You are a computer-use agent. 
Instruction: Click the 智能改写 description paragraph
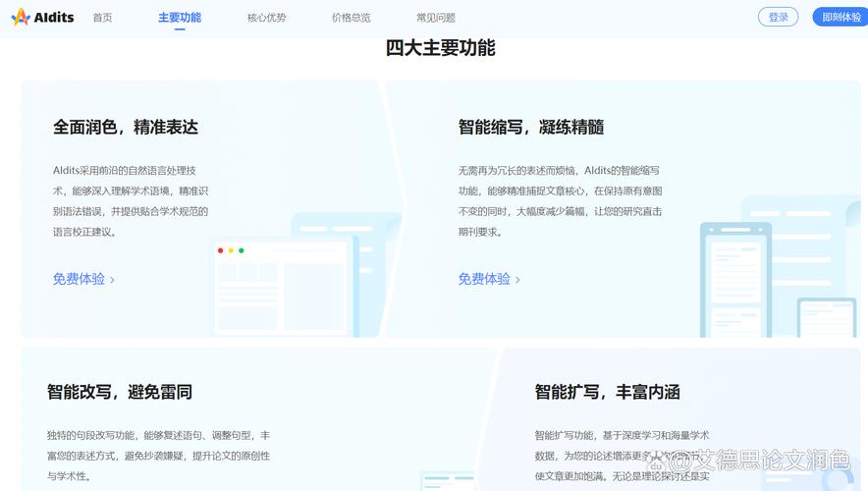point(158,456)
